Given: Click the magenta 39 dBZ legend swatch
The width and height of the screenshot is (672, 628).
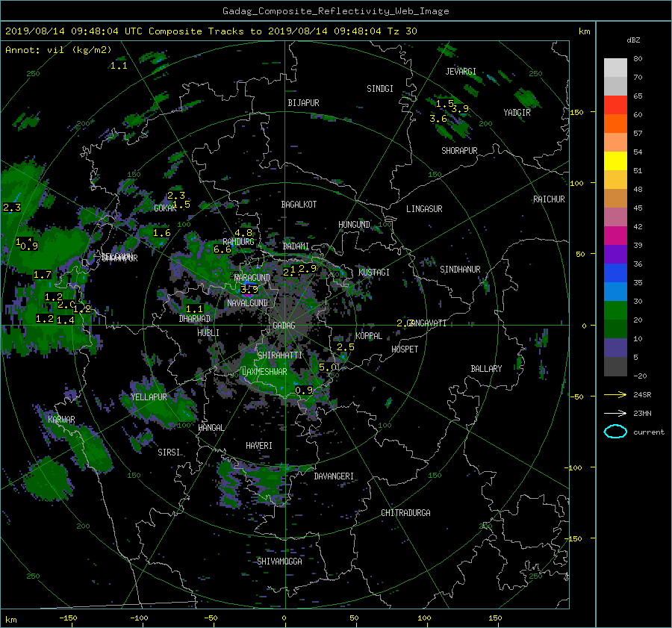Looking at the screenshot, I should coord(615,236).
